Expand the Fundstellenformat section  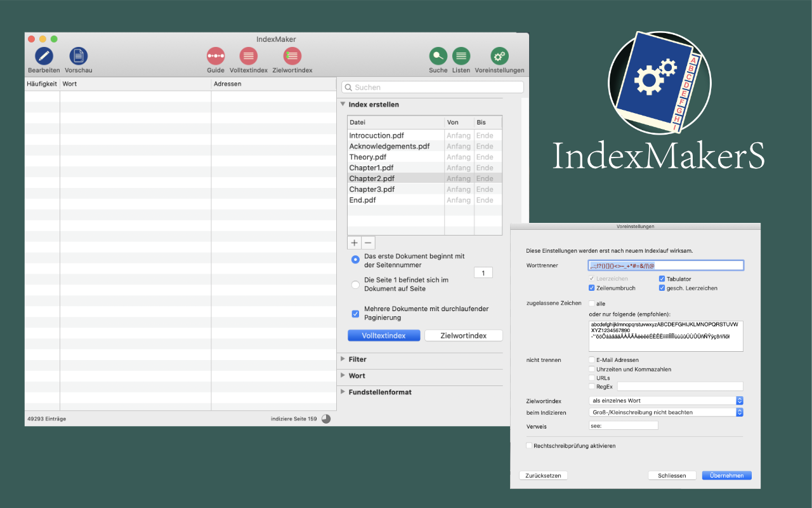click(343, 392)
